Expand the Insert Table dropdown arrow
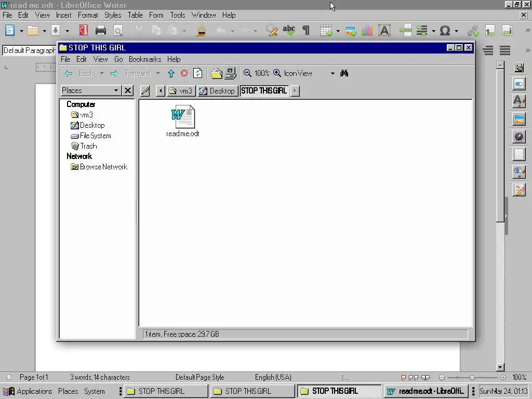532x399 pixels. pyautogui.click(x=338, y=31)
